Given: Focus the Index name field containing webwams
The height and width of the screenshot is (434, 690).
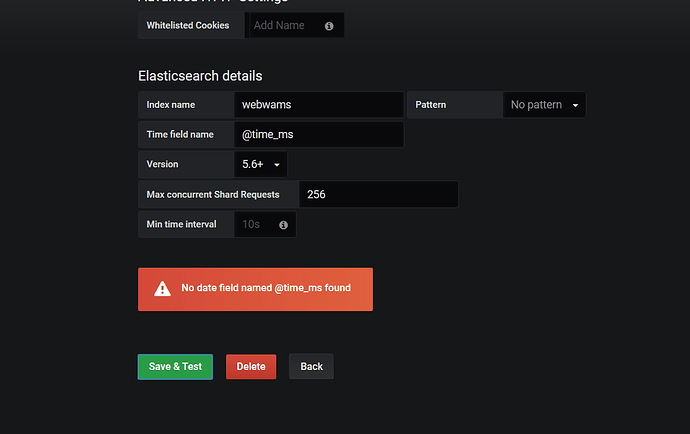Looking at the screenshot, I should point(319,105).
